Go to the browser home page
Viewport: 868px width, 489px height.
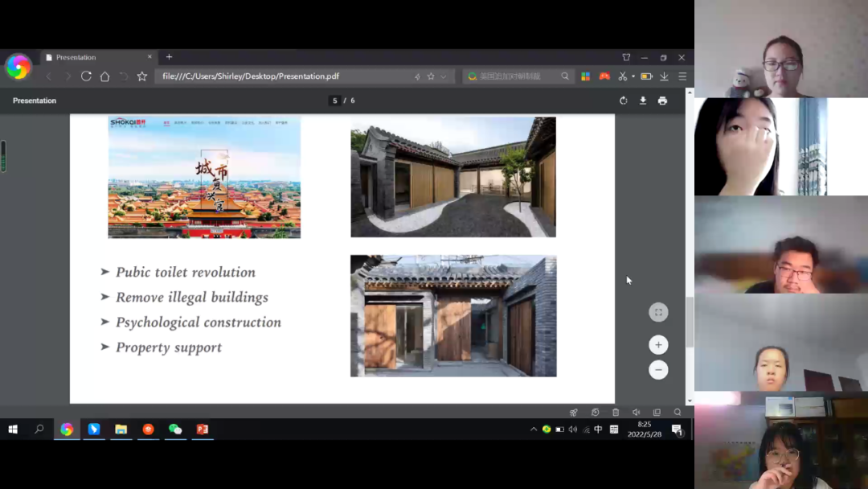104,76
